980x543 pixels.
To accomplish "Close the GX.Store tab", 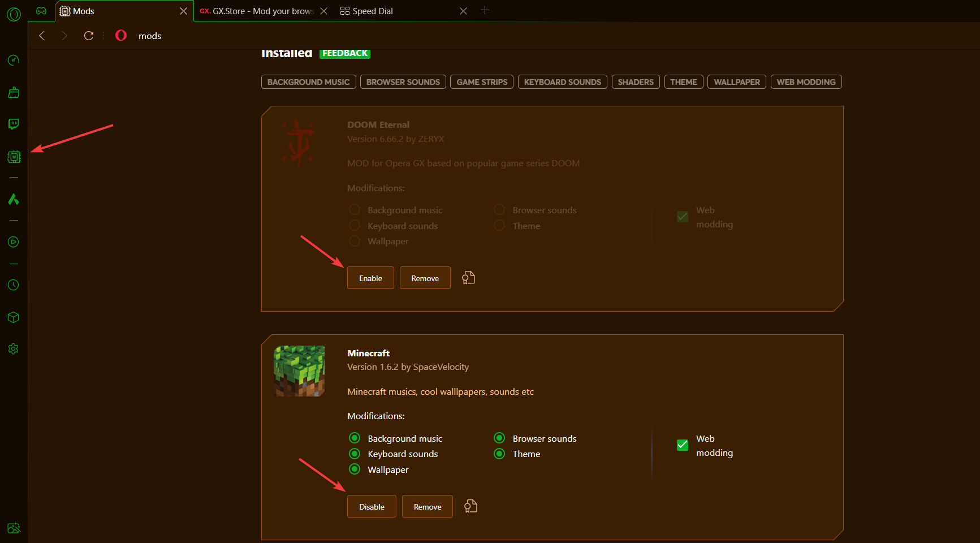I will coord(323,11).
